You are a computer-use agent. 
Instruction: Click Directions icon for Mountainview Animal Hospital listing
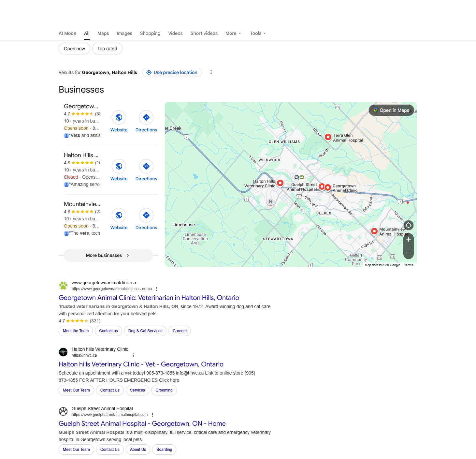[x=146, y=215]
